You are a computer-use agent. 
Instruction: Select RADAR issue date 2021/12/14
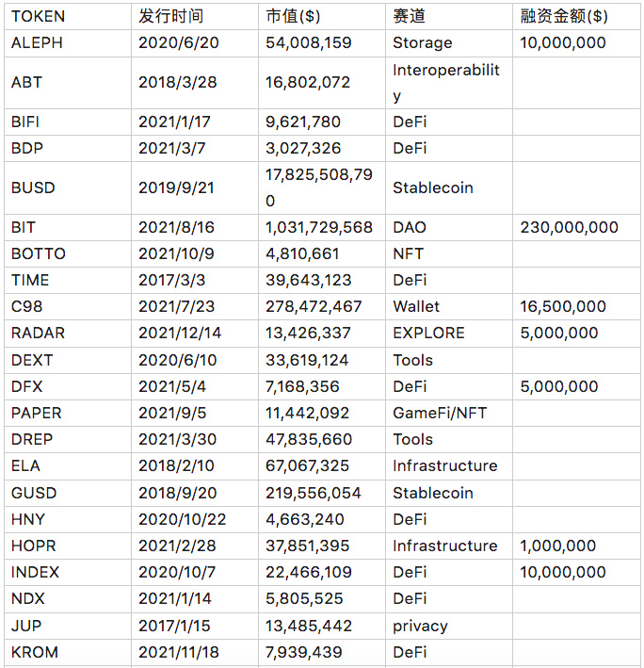195,334
